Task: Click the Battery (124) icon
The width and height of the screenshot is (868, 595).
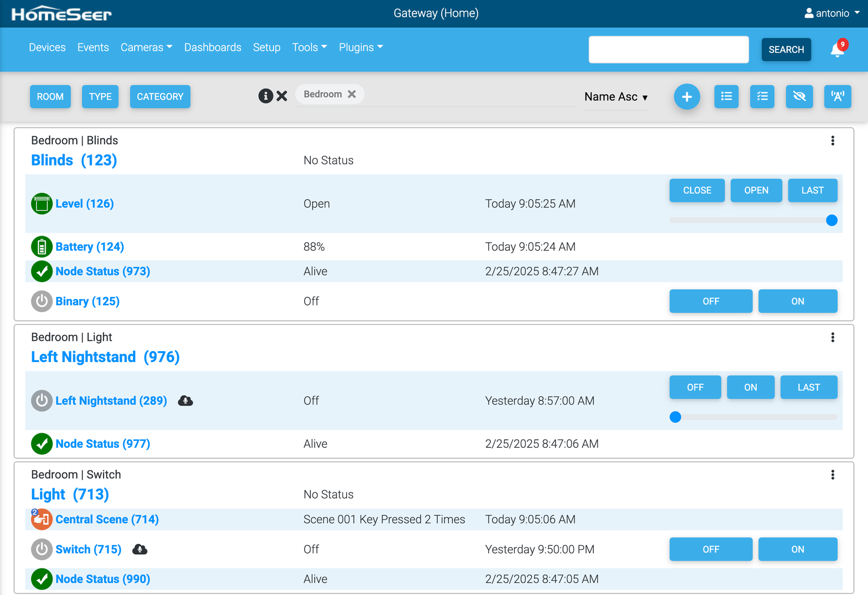Action: coord(42,246)
